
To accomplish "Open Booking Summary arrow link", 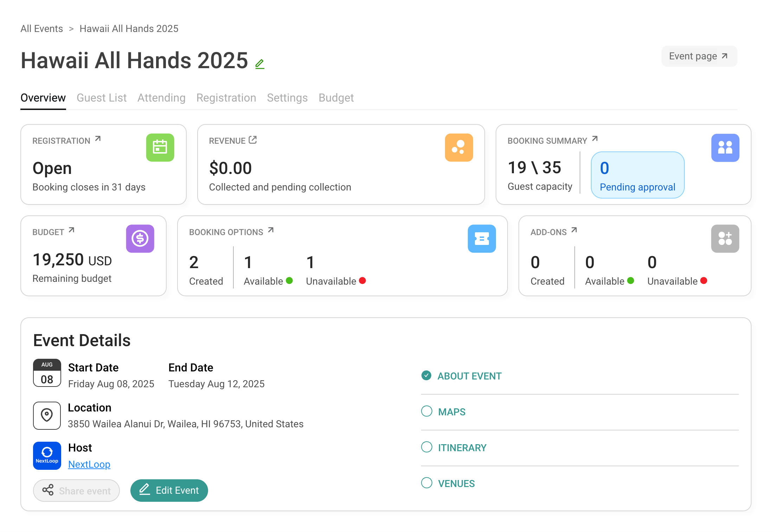I will (595, 139).
